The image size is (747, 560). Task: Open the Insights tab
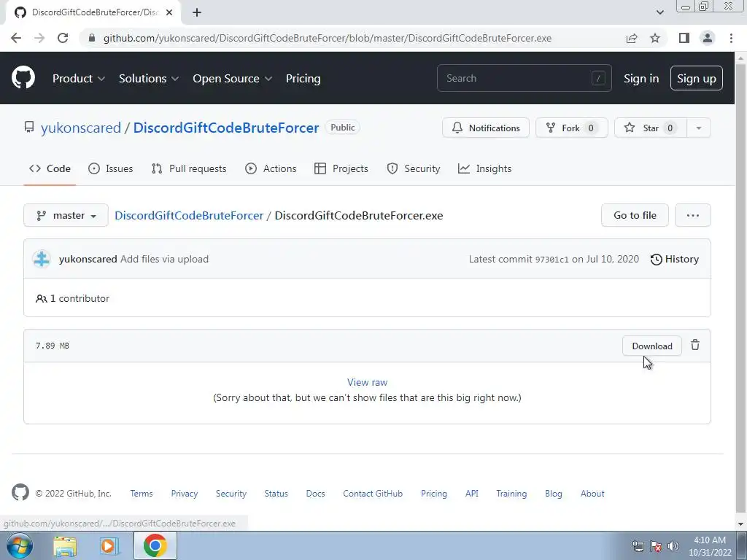coord(484,168)
